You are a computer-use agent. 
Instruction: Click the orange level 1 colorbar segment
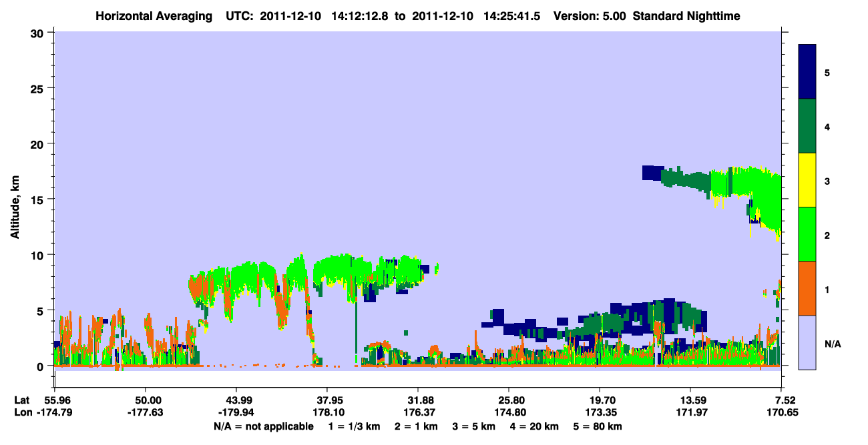coord(807,288)
